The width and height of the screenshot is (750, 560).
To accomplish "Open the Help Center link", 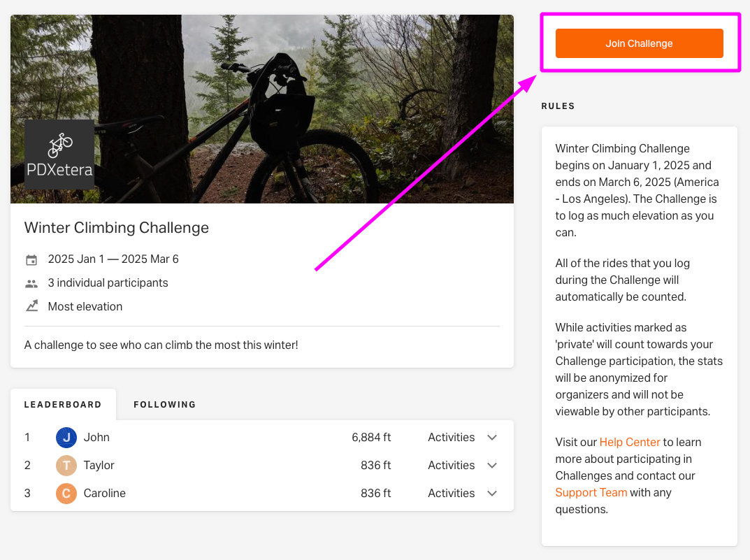I will click(x=630, y=442).
